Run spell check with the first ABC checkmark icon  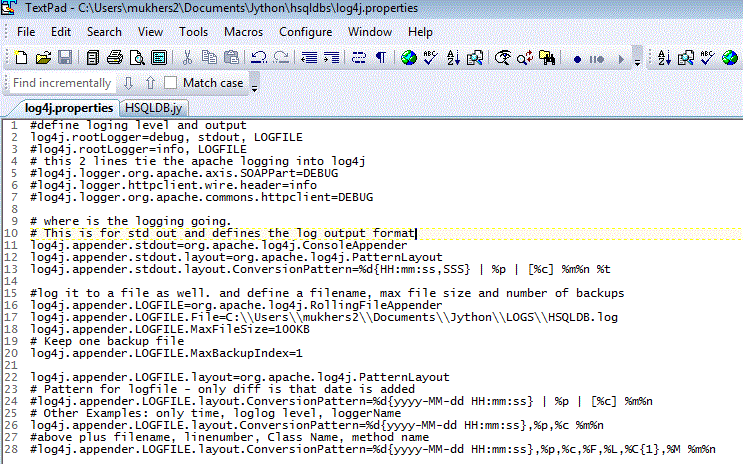(430, 58)
